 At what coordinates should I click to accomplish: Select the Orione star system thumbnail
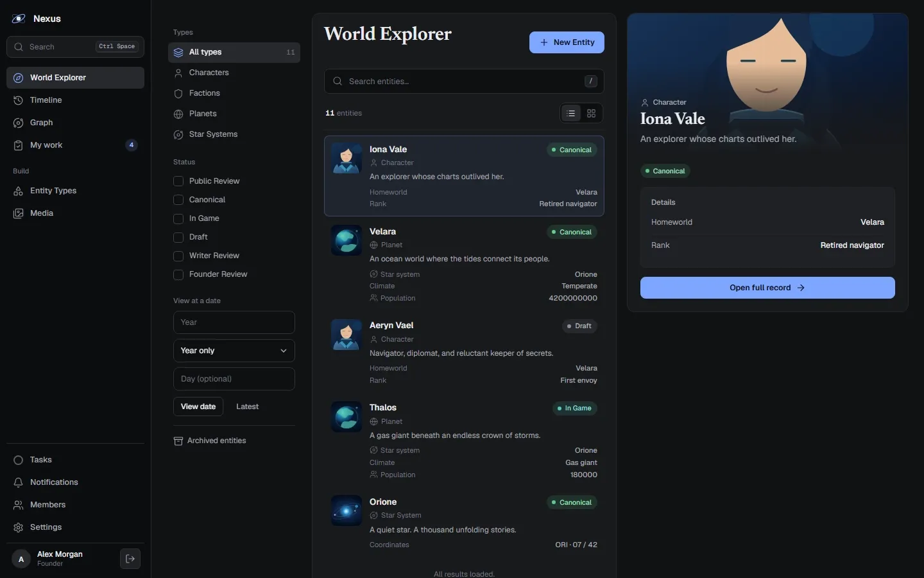tap(346, 511)
